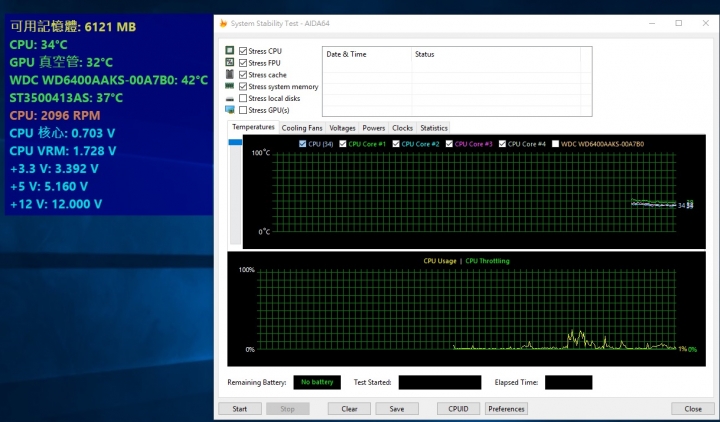The width and height of the screenshot is (720, 422).
Task: Enable the Stress local disks checkbox
Action: pos(243,98)
